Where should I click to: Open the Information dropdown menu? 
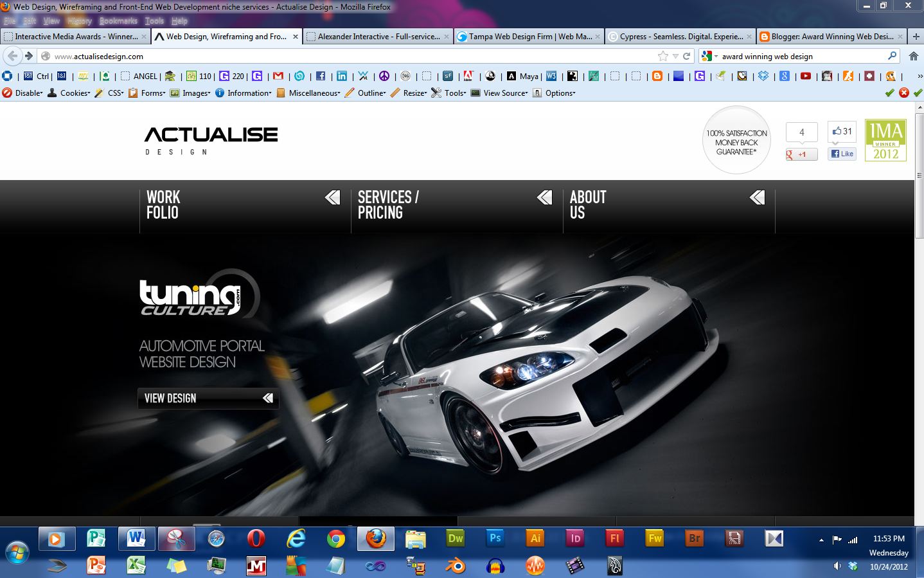[243, 93]
